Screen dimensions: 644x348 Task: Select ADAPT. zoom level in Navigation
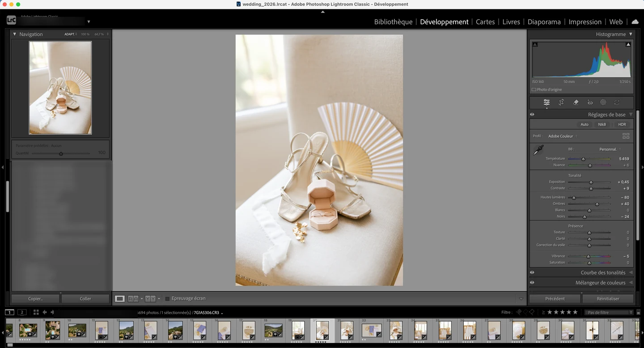(70, 34)
